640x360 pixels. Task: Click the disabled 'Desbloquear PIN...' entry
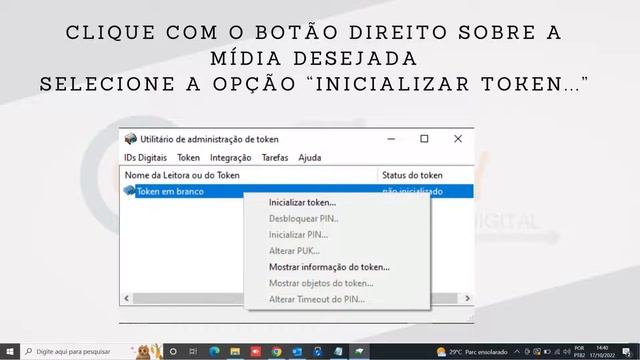[x=304, y=218]
